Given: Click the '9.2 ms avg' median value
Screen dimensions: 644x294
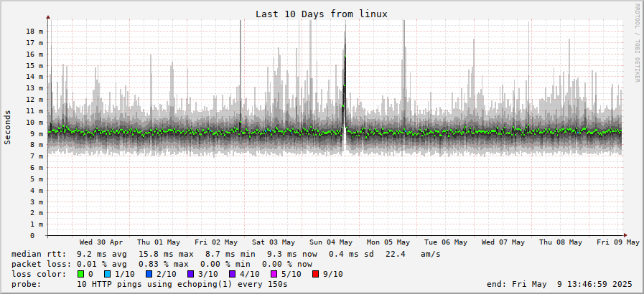Looking at the screenshot, I should [x=102, y=255].
